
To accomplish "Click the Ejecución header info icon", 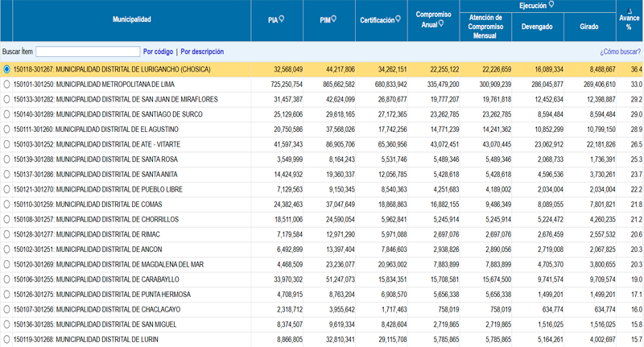I will pyautogui.click(x=551, y=4).
